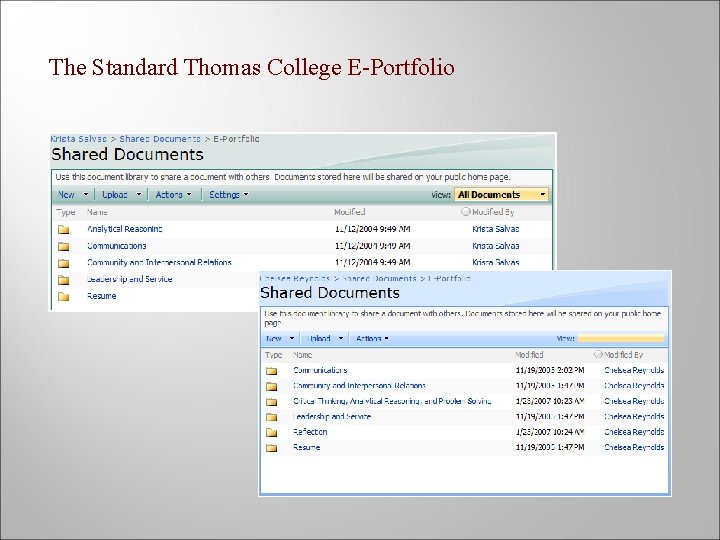Click the Reflection folder icon in Chelsea's library
The height and width of the screenshot is (540, 720).
[x=271, y=433]
